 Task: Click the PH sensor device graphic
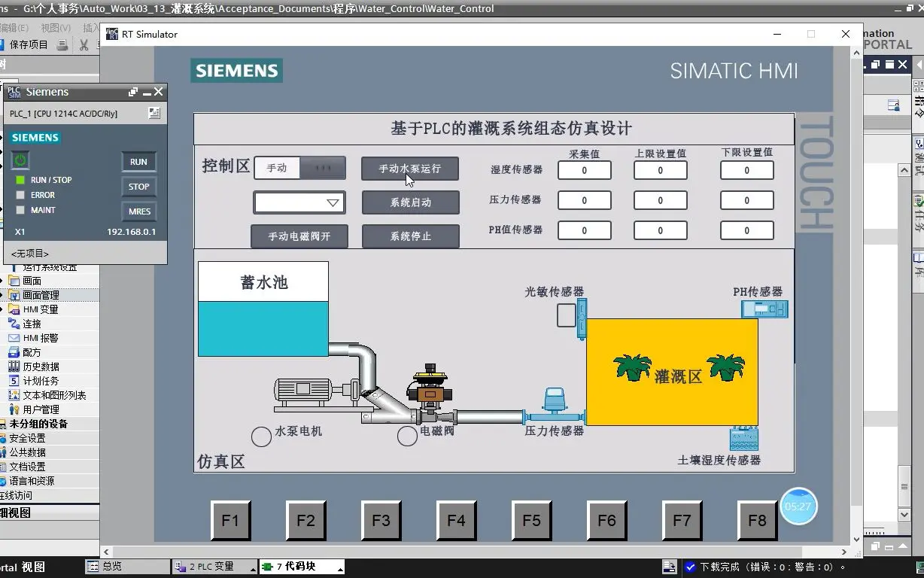coord(764,309)
